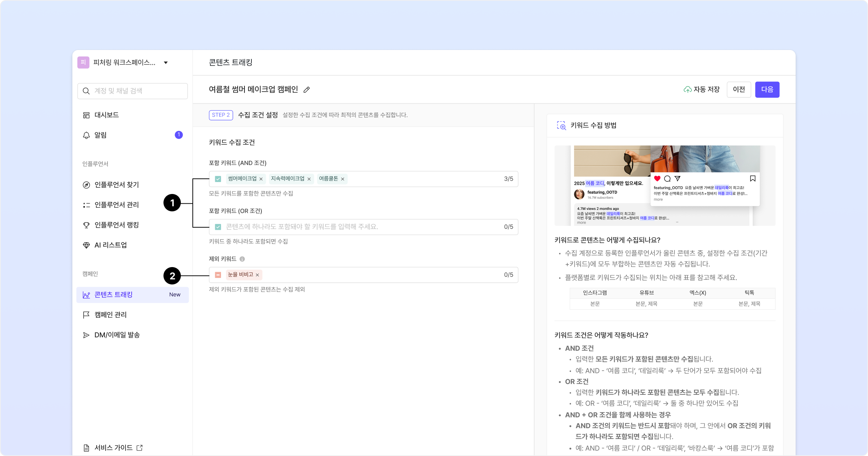Remove the 썸머메이크업 keyword tag
Image resolution: width=868 pixels, height=456 pixels.
pyautogui.click(x=261, y=179)
